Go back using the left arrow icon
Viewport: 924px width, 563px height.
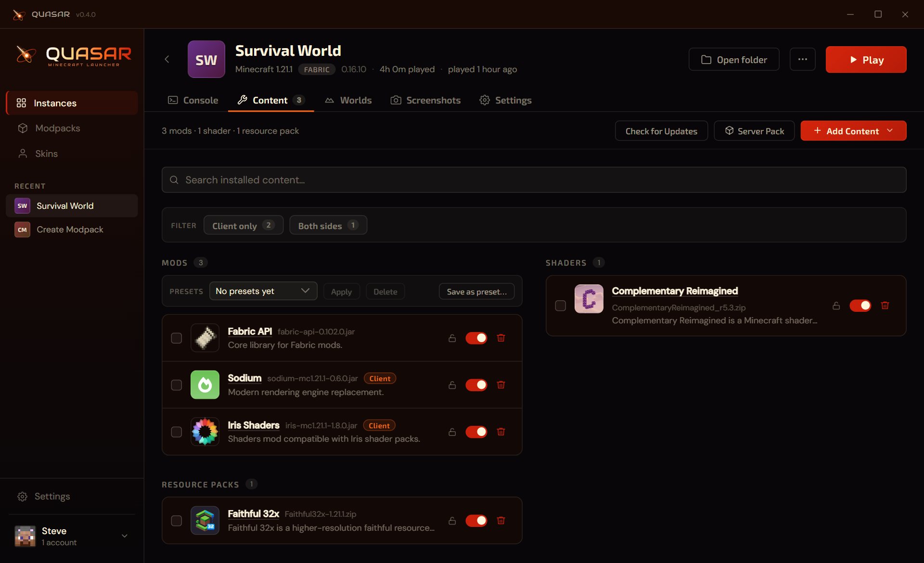tap(167, 59)
